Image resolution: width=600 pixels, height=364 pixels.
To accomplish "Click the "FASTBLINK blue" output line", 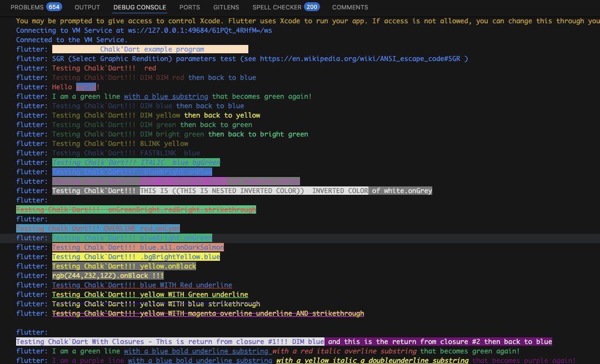I will (x=126, y=153).
